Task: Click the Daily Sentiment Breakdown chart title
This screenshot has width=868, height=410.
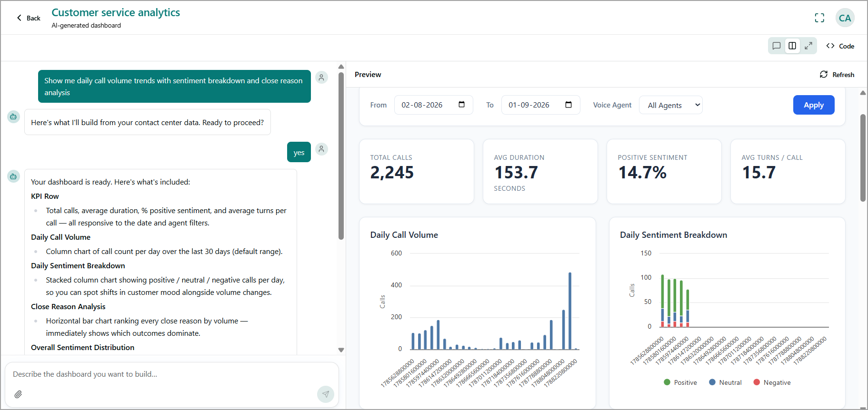Action: point(673,235)
